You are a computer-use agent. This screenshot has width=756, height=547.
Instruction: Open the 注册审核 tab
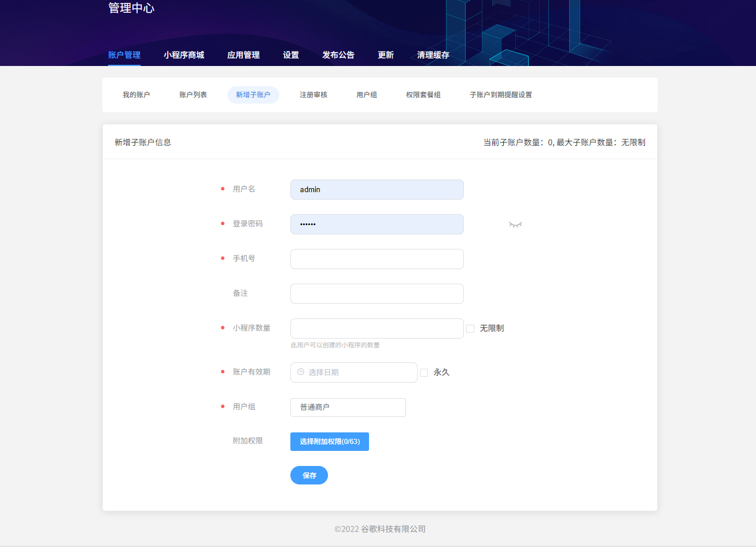pyautogui.click(x=313, y=94)
